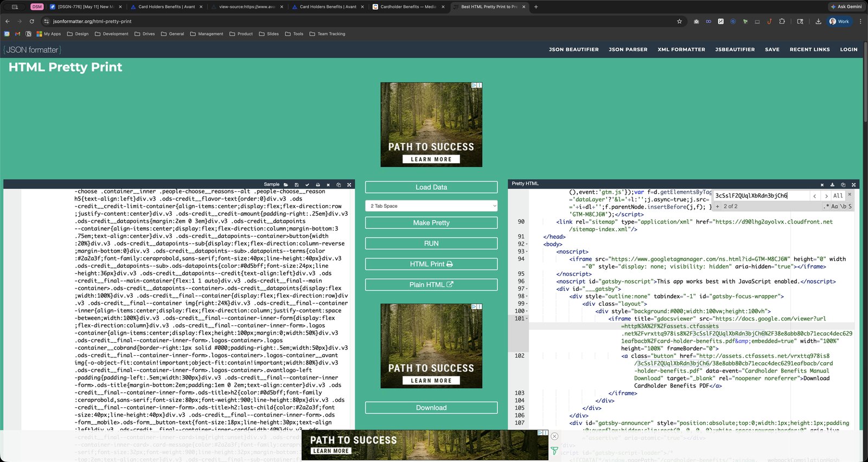Save input with the floppy disk icon
868x462 pixels.
click(297, 185)
